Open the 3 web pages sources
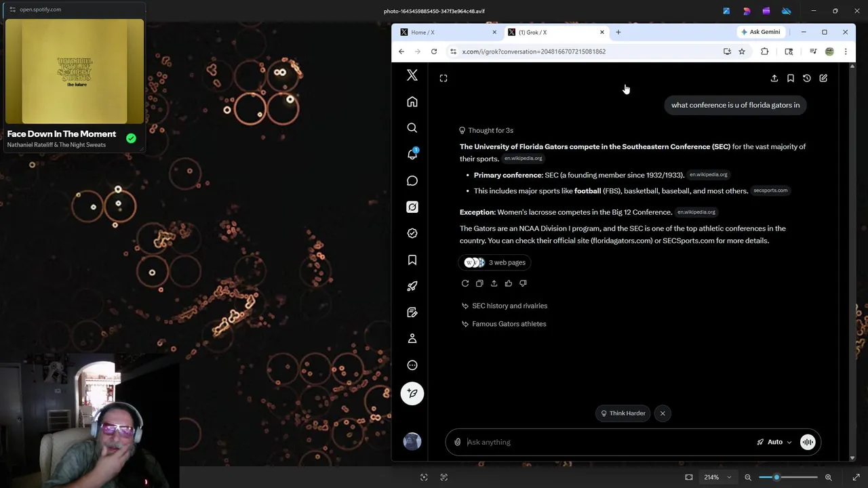868x488 pixels. click(495, 262)
